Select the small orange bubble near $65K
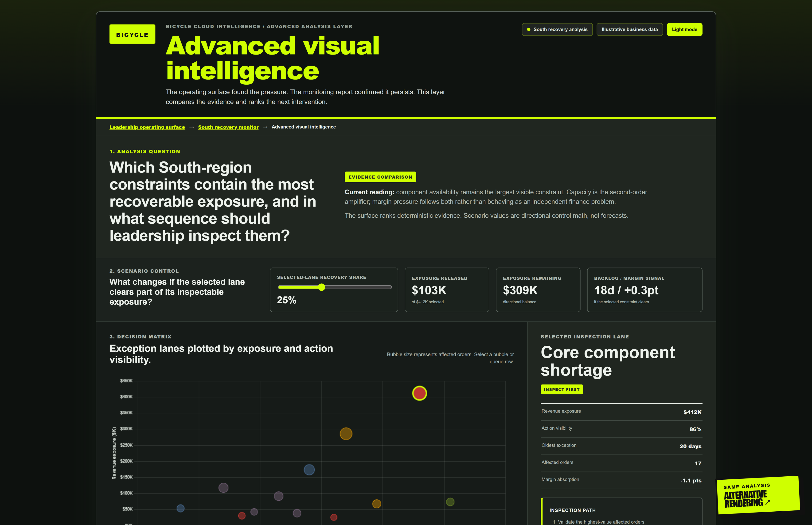 tap(377, 504)
